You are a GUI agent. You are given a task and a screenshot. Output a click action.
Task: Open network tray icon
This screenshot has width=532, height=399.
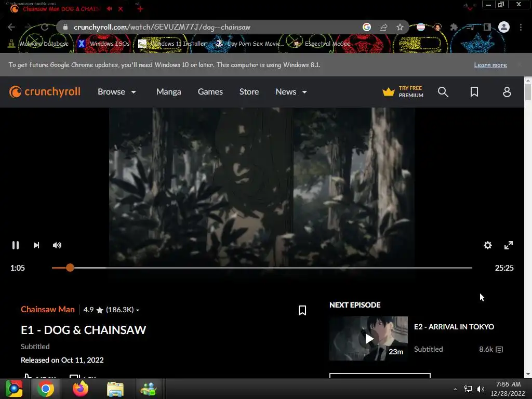[468, 389]
